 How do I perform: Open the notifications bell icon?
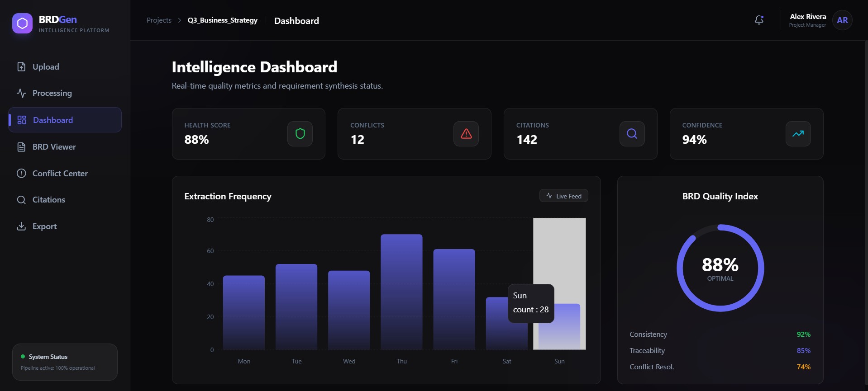click(759, 20)
